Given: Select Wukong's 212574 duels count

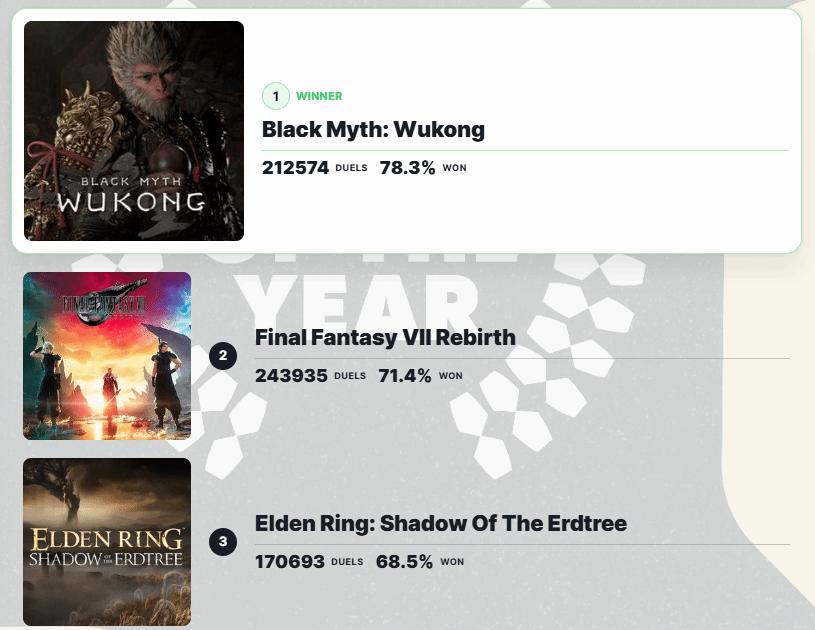Looking at the screenshot, I should coord(295,168).
